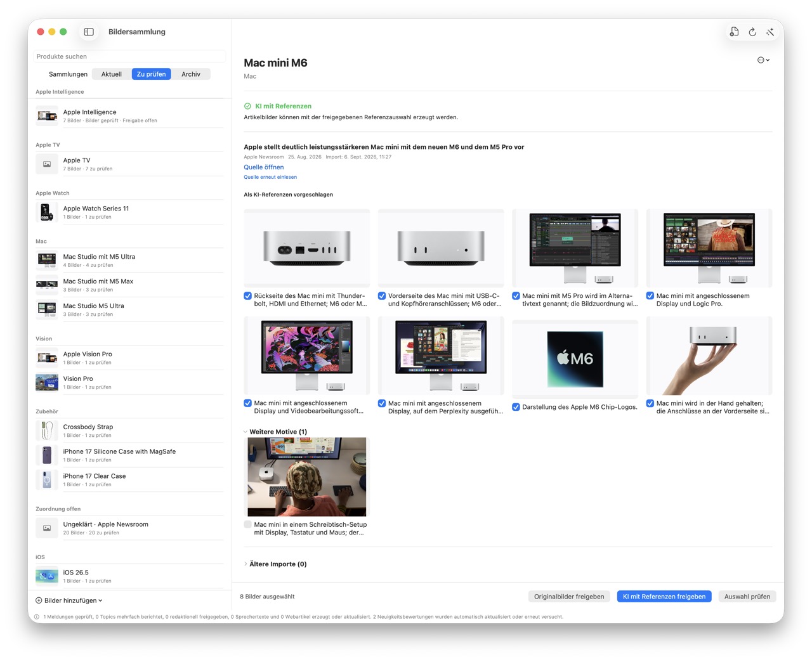The height and width of the screenshot is (660, 812).
Task: Click the Crossbody Strap item icon
Action: (x=47, y=430)
